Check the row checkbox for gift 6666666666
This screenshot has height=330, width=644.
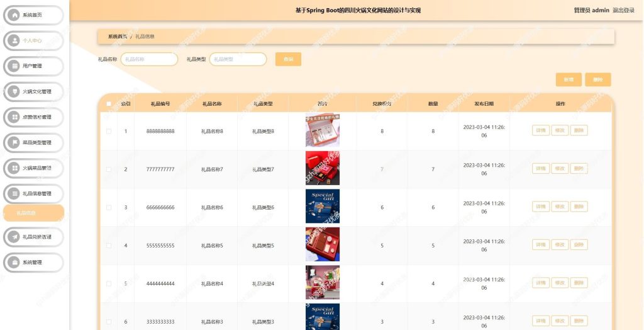pyautogui.click(x=109, y=207)
